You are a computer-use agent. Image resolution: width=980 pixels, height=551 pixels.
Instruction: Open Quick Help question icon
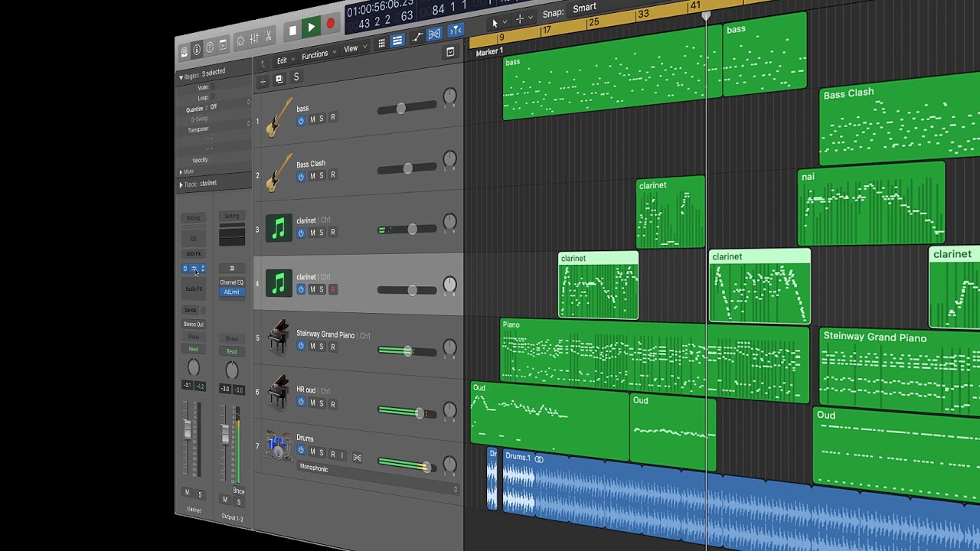point(210,47)
